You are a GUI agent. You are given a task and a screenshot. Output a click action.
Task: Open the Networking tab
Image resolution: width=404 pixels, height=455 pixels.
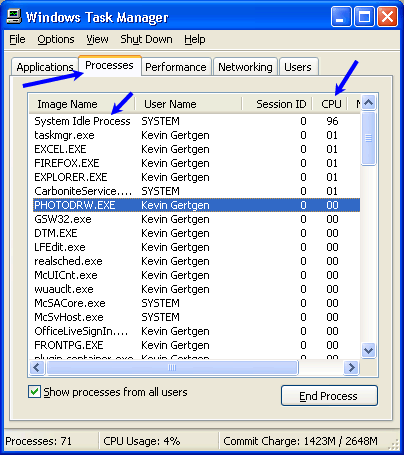[x=245, y=67]
